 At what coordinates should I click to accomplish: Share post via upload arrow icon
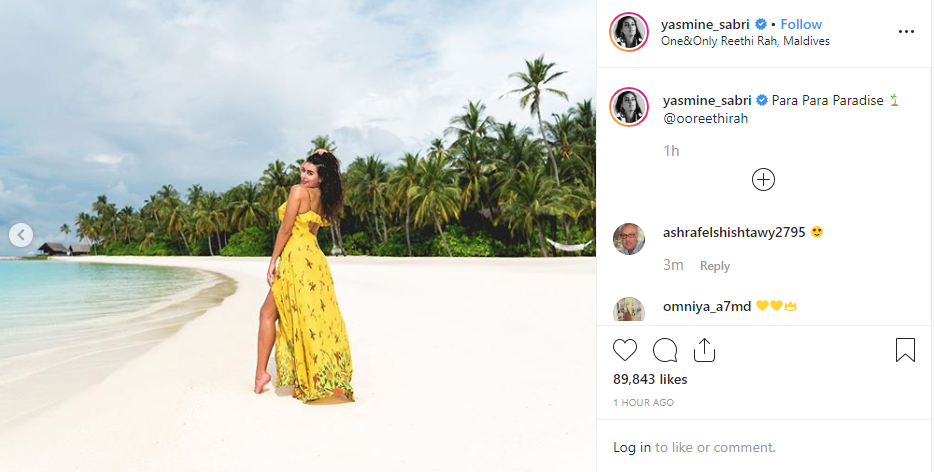pos(704,350)
